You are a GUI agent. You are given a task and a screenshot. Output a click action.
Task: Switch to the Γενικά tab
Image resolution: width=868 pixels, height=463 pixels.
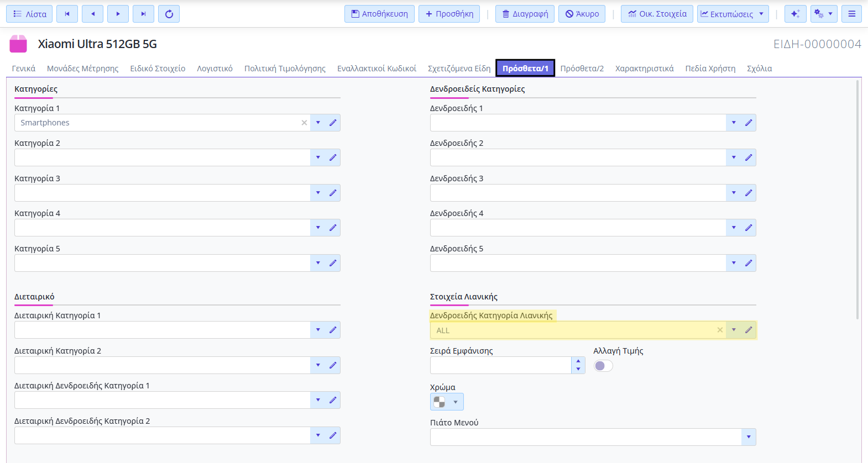[24, 69]
